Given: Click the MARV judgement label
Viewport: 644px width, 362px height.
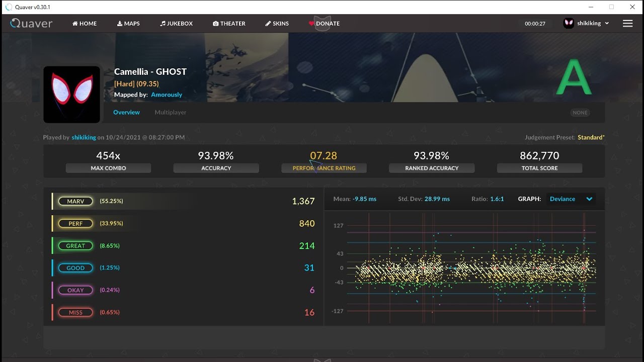Looking at the screenshot, I should tap(75, 201).
